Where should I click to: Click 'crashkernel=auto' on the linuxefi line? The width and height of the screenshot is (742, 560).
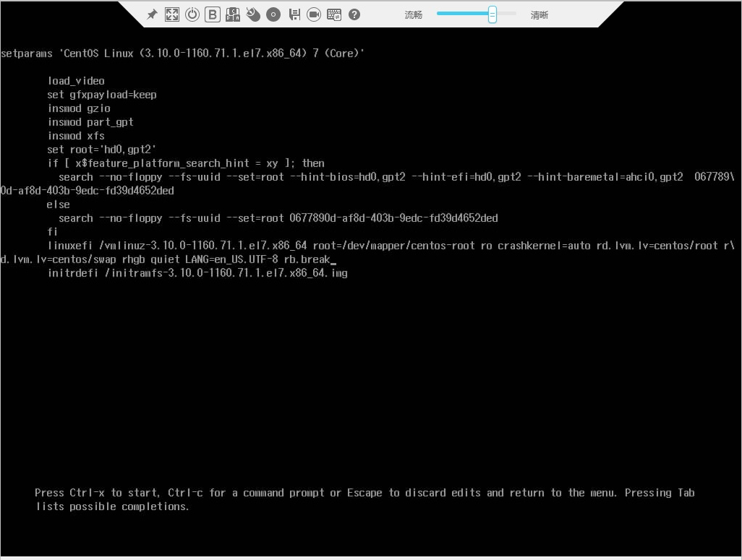coord(544,246)
